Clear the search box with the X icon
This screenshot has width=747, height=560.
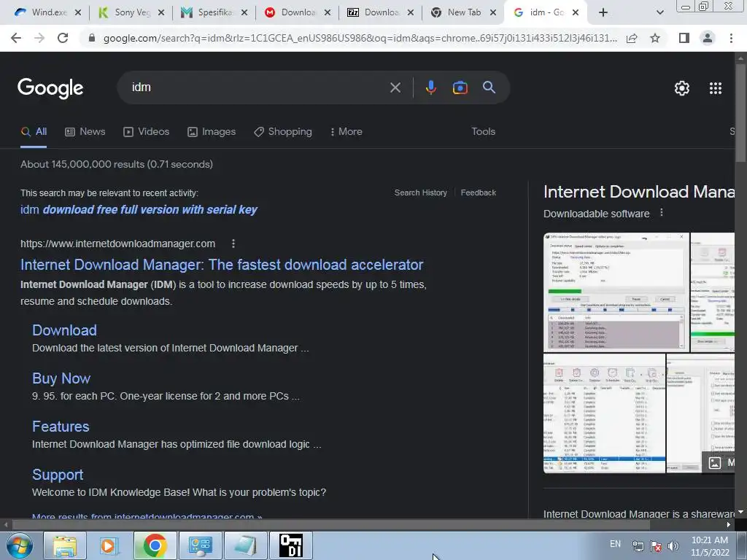[395, 87]
